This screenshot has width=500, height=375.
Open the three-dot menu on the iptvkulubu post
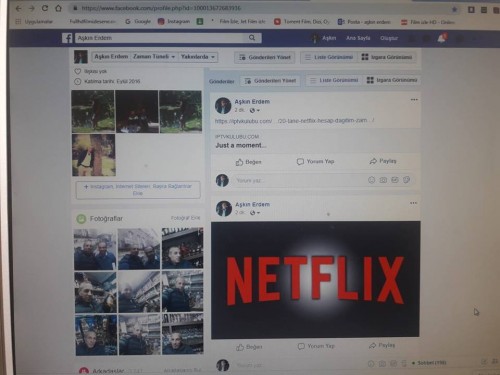tap(414, 99)
